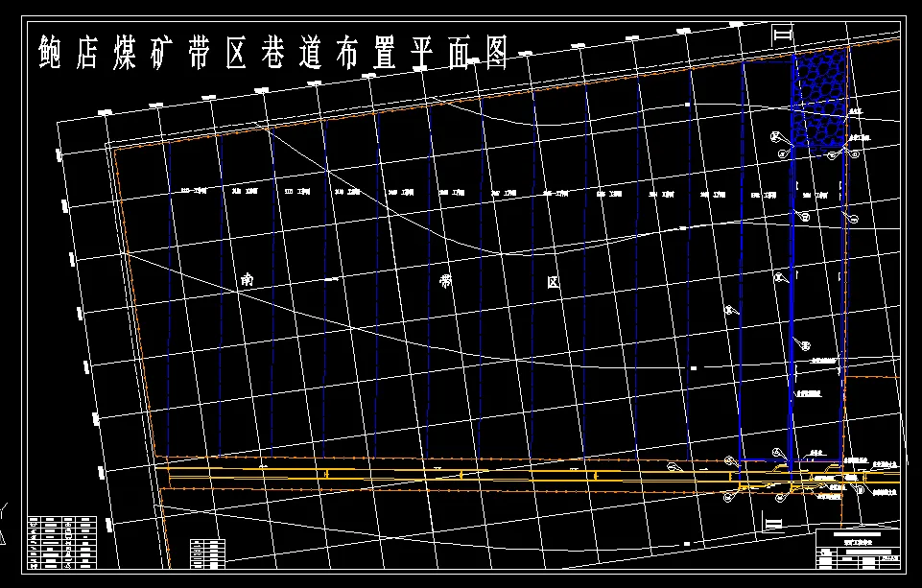Click the 南 character label in the plan
The height and width of the screenshot is (588, 922).
tap(247, 280)
